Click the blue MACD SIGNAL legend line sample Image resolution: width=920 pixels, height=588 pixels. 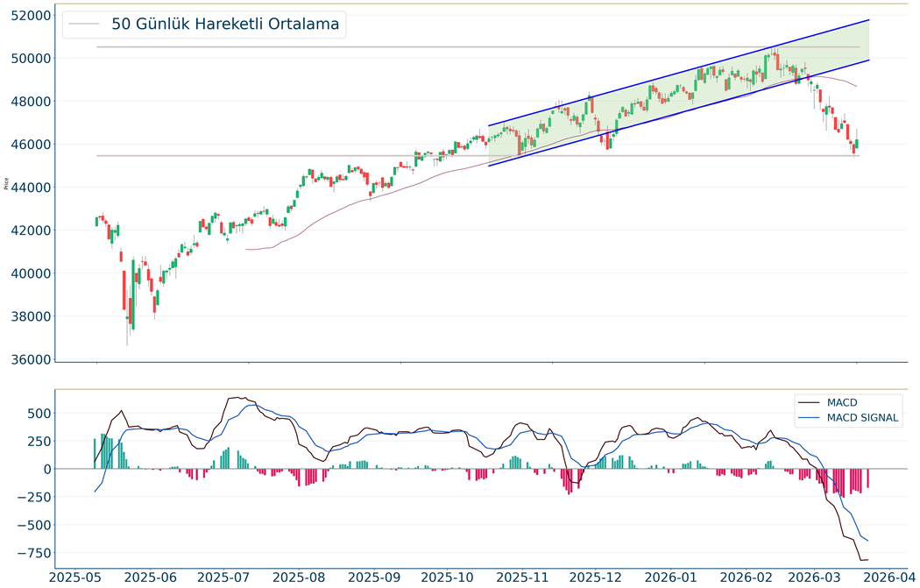coord(810,418)
